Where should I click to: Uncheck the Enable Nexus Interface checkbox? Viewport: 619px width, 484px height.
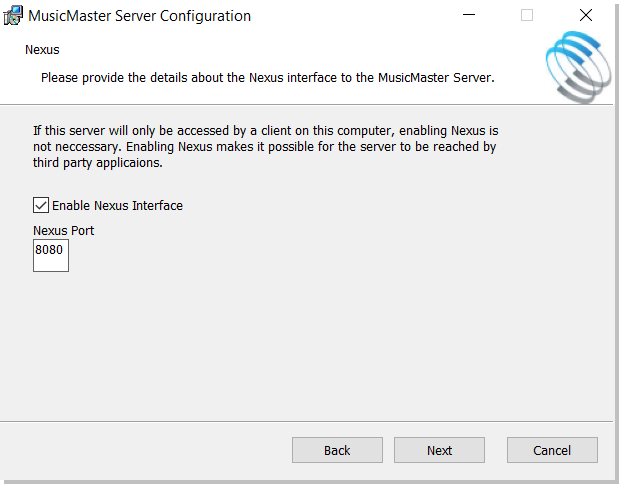pyautogui.click(x=41, y=205)
